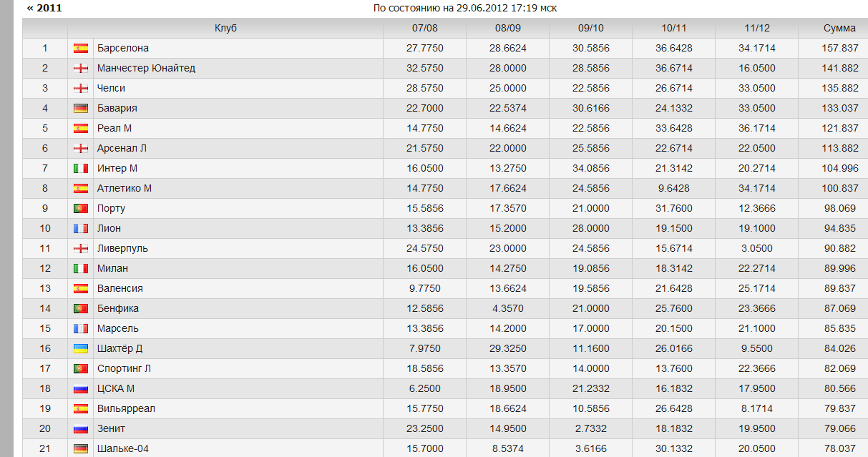Select the club name Зенит
Image resolution: width=868 pixels, height=457 pixels.
(x=111, y=428)
